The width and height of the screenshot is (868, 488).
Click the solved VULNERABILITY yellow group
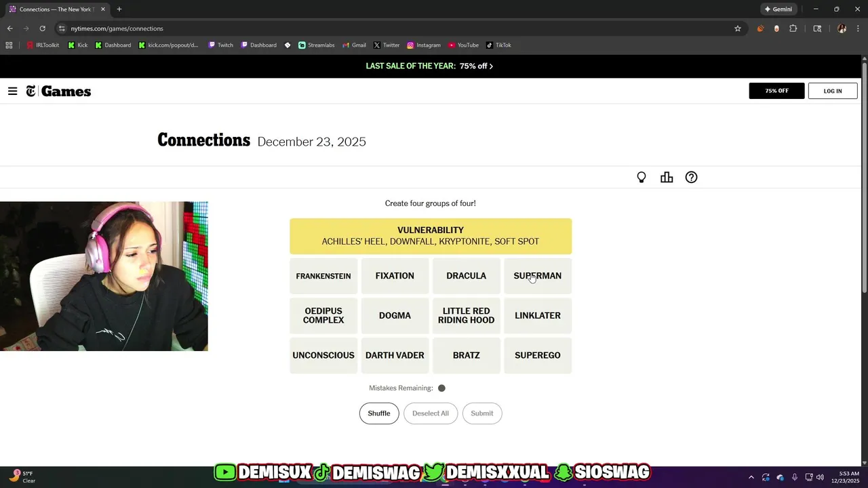click(x=431, y=236)
